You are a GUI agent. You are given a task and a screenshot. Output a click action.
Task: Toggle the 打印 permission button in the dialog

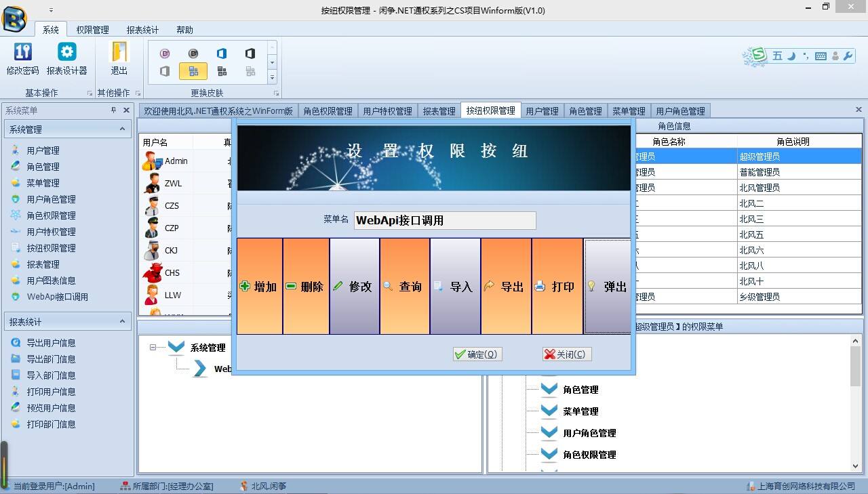557,287
